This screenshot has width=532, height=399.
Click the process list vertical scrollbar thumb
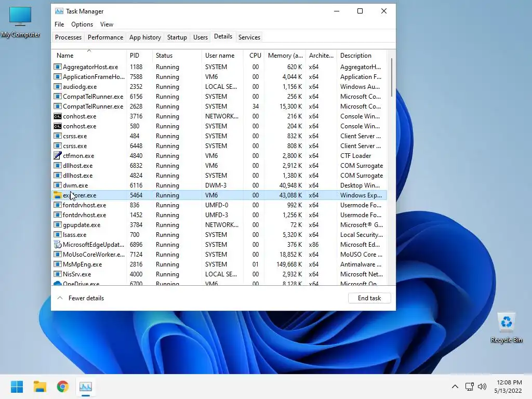click(392, 77)
